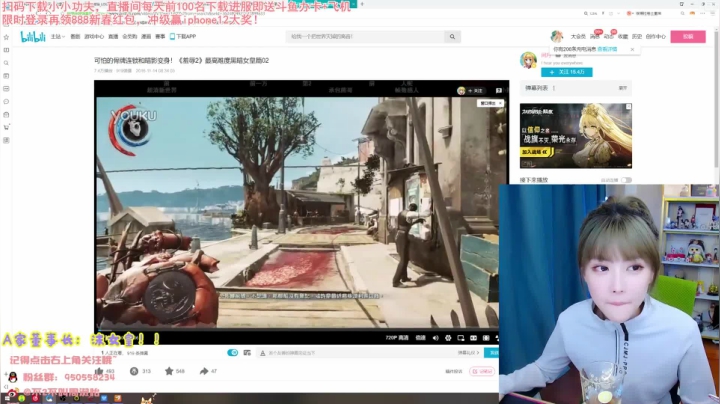Focus the bilibili search input field
The width and height of the screenshot is (720, 404).
click(365, 37)
